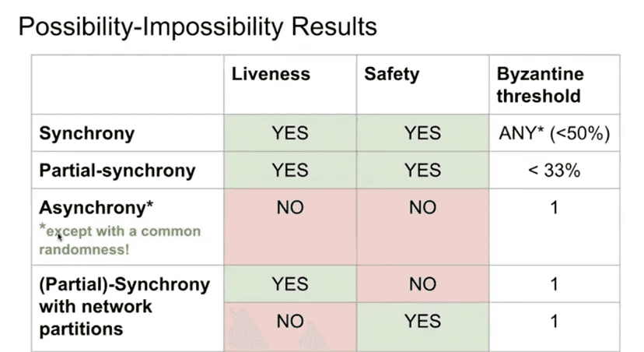Click the NO cell for Asynchrony safety
The height and width of the screenshot is (352, 644).
click(422, 227)
